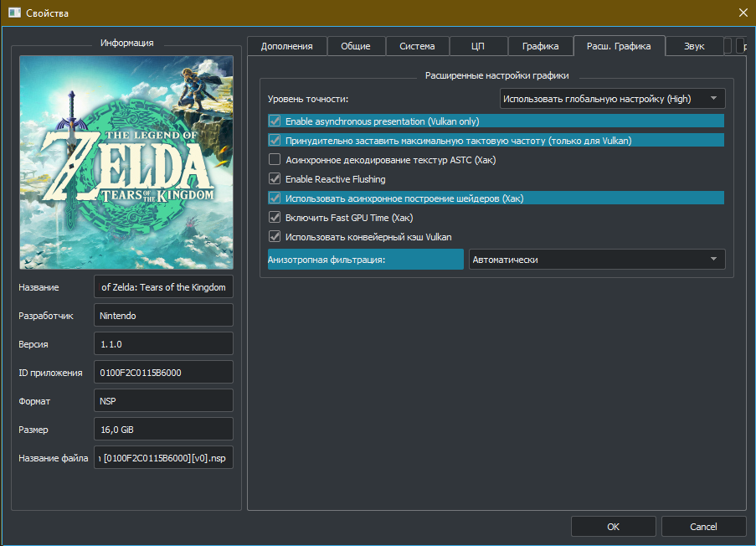Image resolution: width=756 pixels, height=546 pixels.
Task: Click the Название field with game title
Action: click(163, 287)
